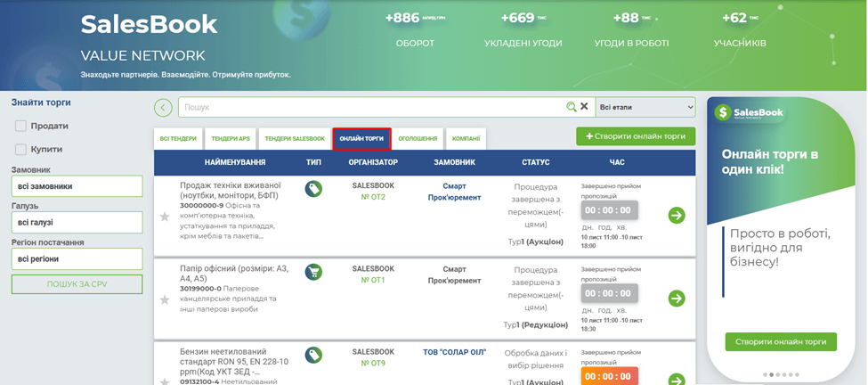Click the gray 00:00:00 timer in first row
The width and height of the screenshot is (868, 385).
click(x=609, y=210)
